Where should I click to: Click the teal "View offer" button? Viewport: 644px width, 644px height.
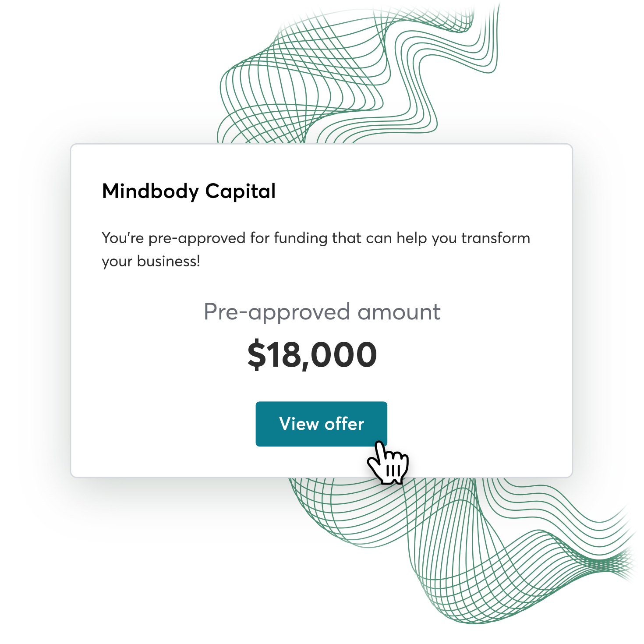point(321,424)
